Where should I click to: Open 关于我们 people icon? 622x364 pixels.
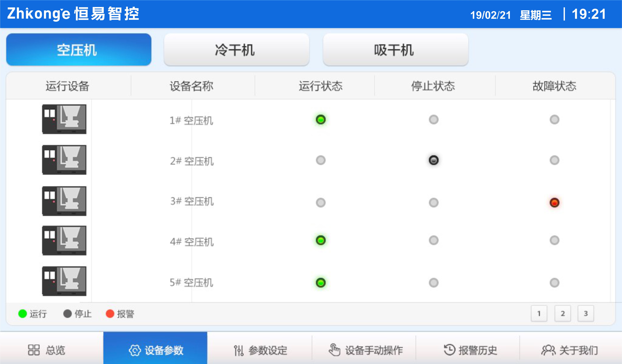548,350
